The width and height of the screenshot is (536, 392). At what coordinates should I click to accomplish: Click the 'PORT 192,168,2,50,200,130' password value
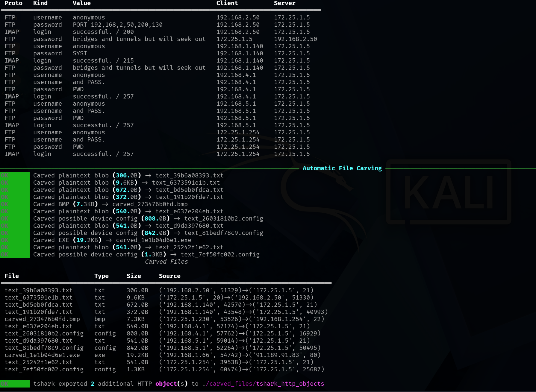pyautogui.click(x=118, y=25)
